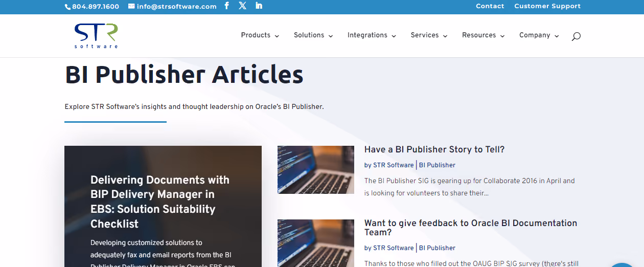This screenshot has height=267, width=644.
Task: Expand the Company chevron
Action: click(557, 36)
